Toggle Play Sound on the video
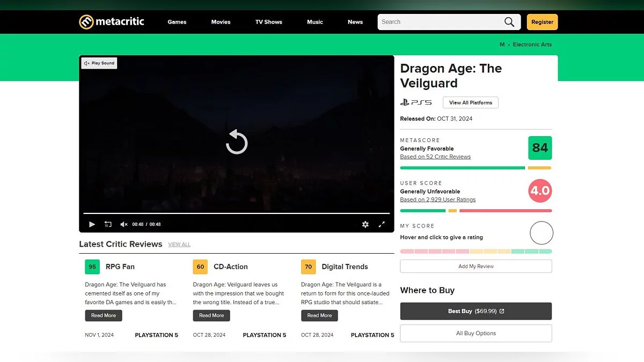Screen dimensions: 644x362 coord(99,63)
